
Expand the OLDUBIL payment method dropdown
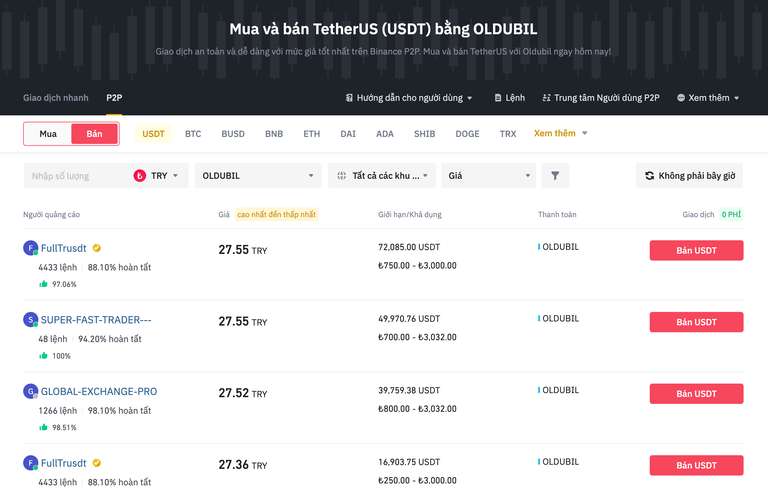point(258,176)
